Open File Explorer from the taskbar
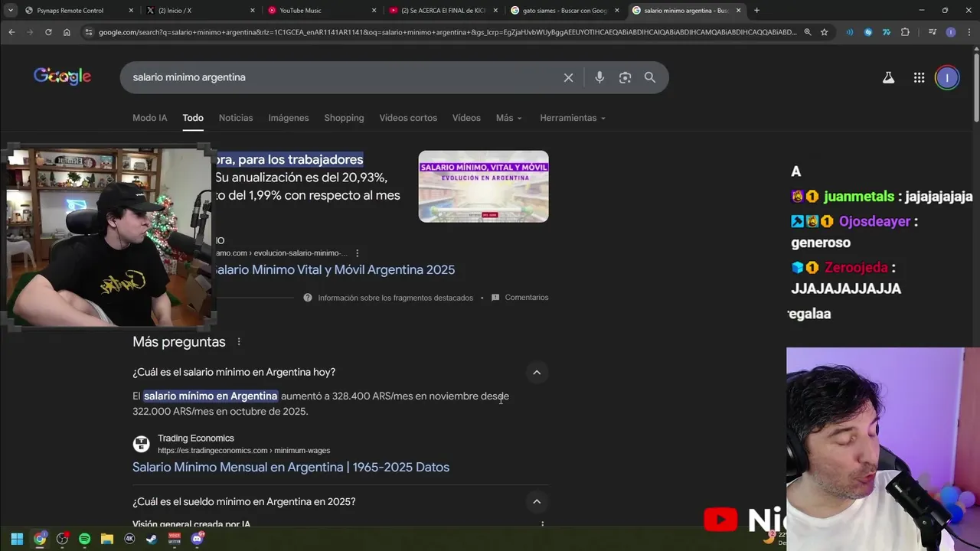 pos(107,539)
